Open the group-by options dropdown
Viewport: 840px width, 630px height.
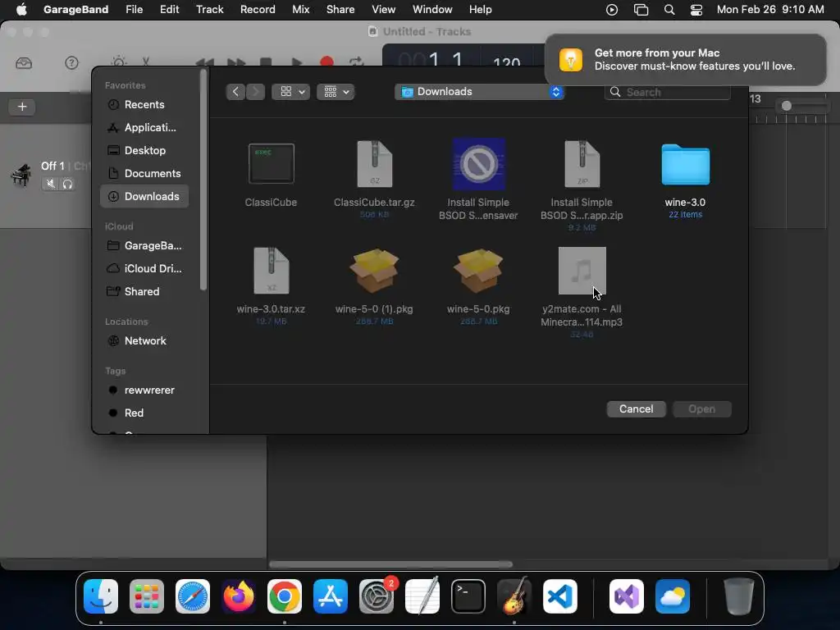pyautogui.click(x=336, y=92)
